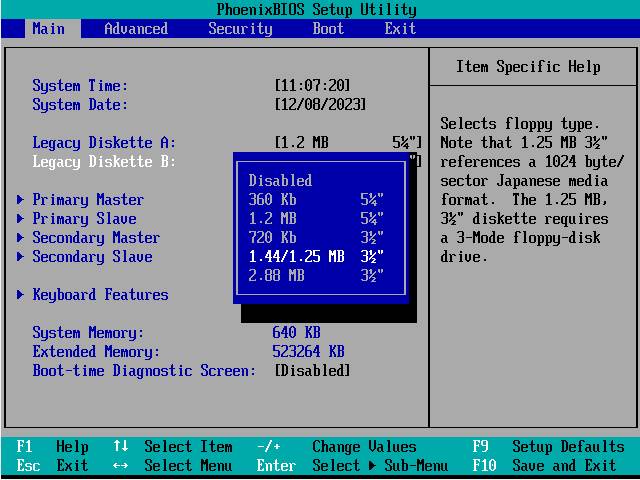The image size is (640, 480).
Task: Open the Advanced menu tab
Action: pos(136,28)
